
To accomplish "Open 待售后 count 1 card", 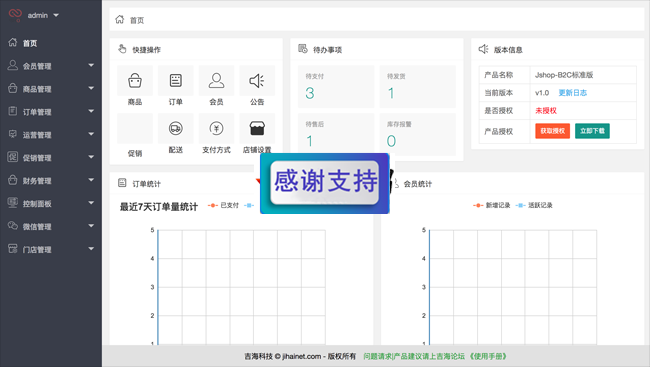I will tap(336, 134).
